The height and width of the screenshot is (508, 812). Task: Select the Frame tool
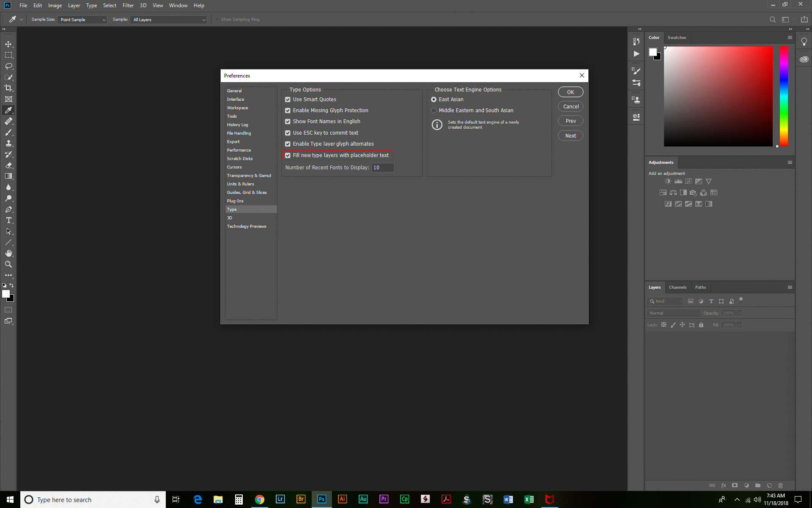(8, 99)
